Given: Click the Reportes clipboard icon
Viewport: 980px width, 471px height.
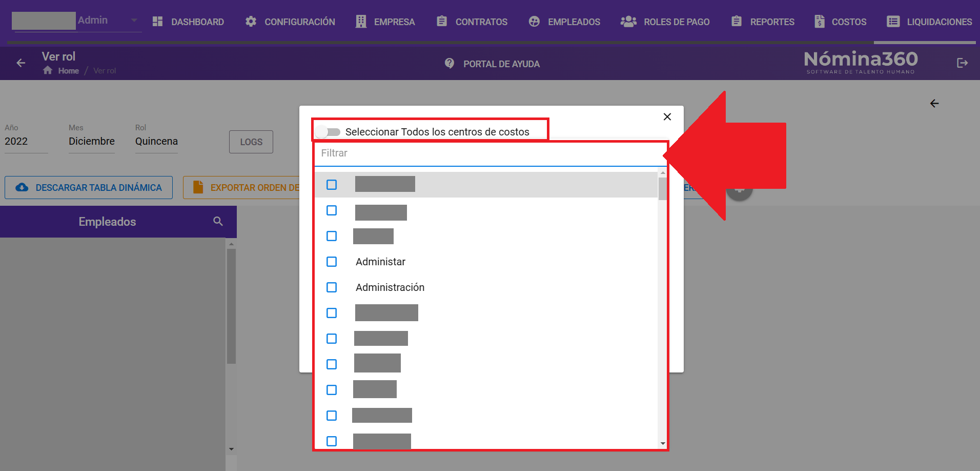Looking at the screenshot, I should [x=737, y=21].
